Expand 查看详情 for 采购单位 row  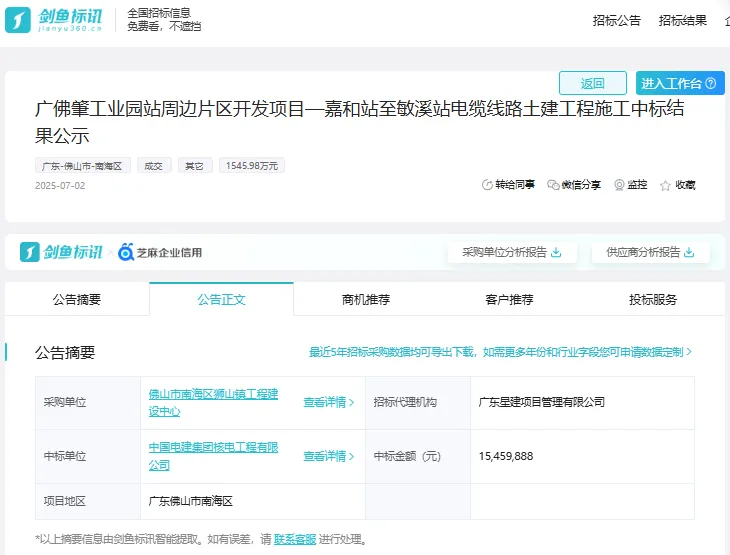(329, 402)
